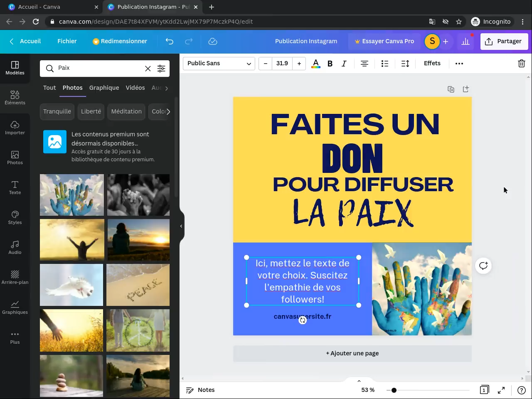
Task: Switch to the Photos tab
Action: (x=73, y=88)
